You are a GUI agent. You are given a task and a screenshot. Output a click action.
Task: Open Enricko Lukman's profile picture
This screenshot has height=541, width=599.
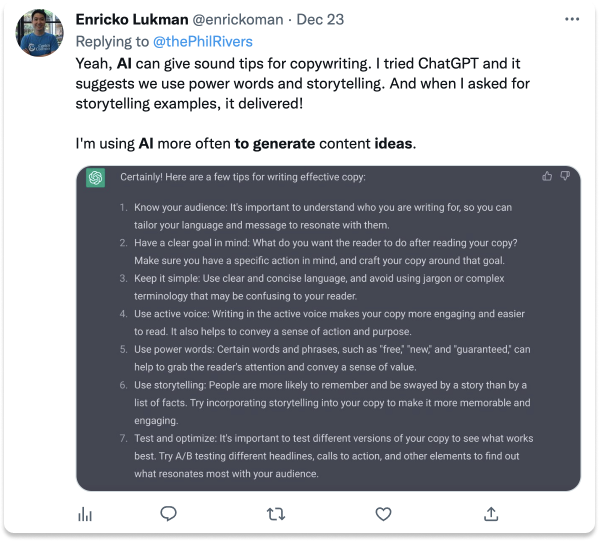39,33
